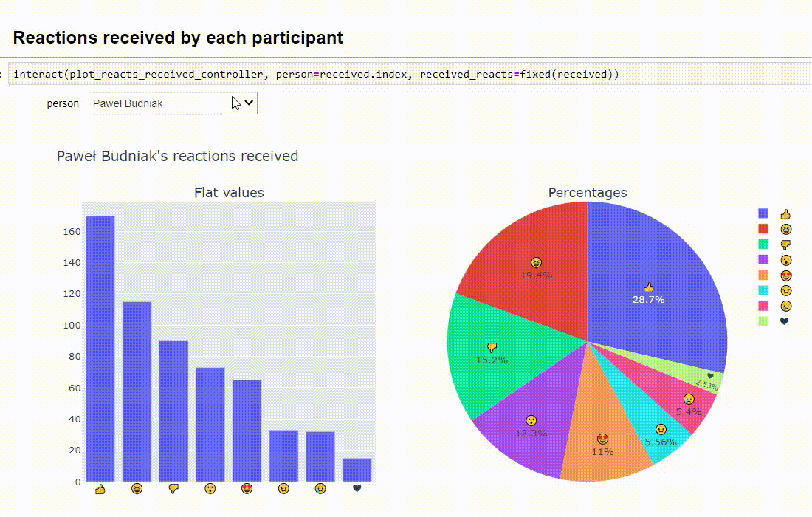Click the green legend color swatch

coord(763,244)
